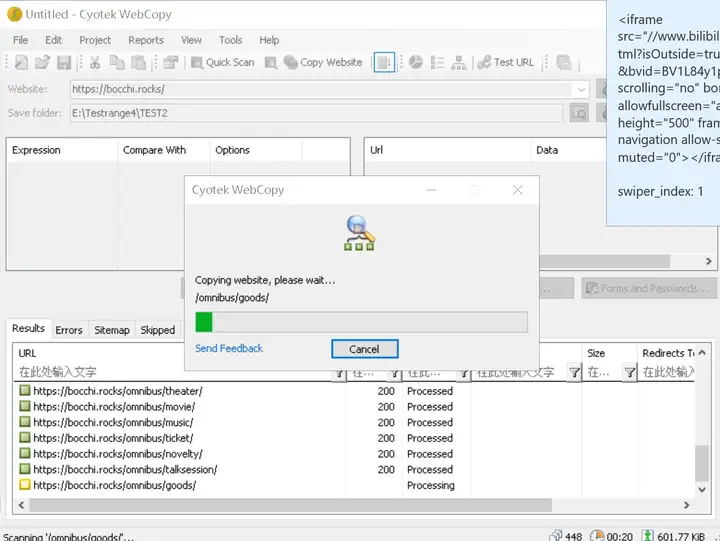Open filter funnel left of Size column
This screenshot has width=720, height=541.
pyautogui.click(x=574, y=372)
